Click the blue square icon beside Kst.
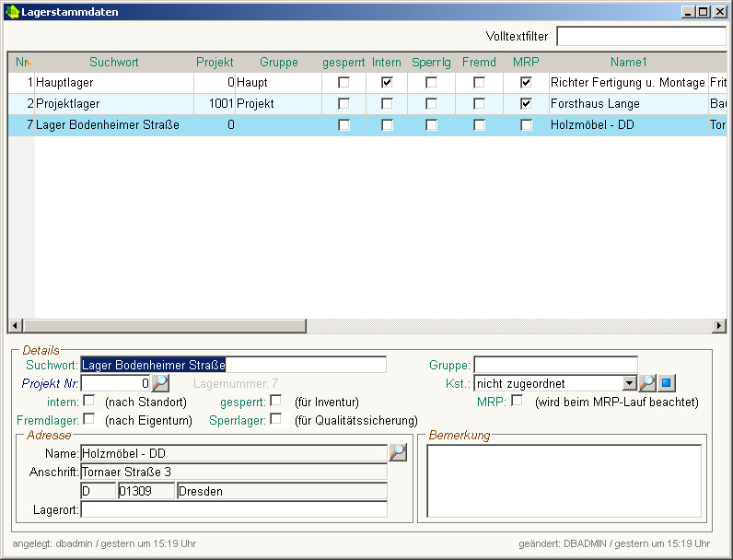Screen dimensions: 733x560 [667, 383]
